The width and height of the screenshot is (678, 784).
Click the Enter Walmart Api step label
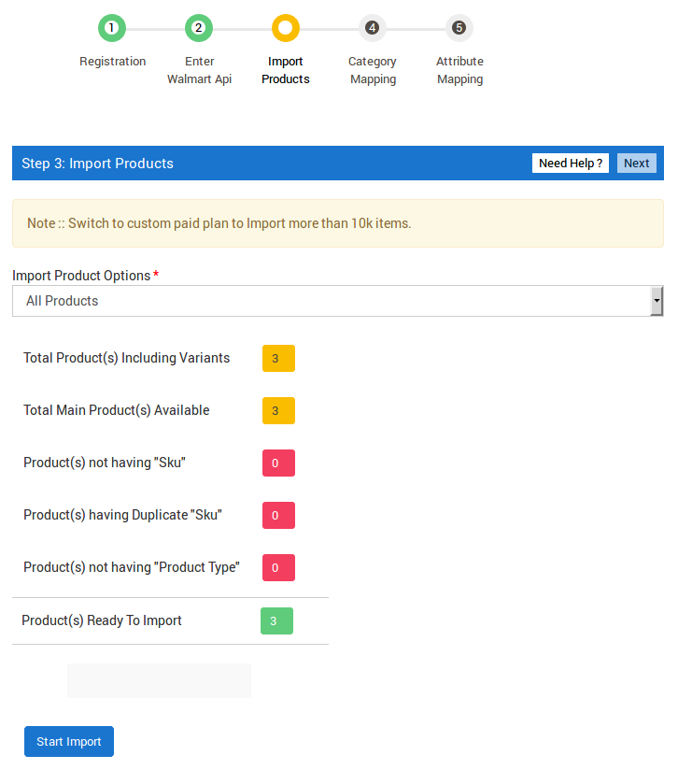click(199, 70)
